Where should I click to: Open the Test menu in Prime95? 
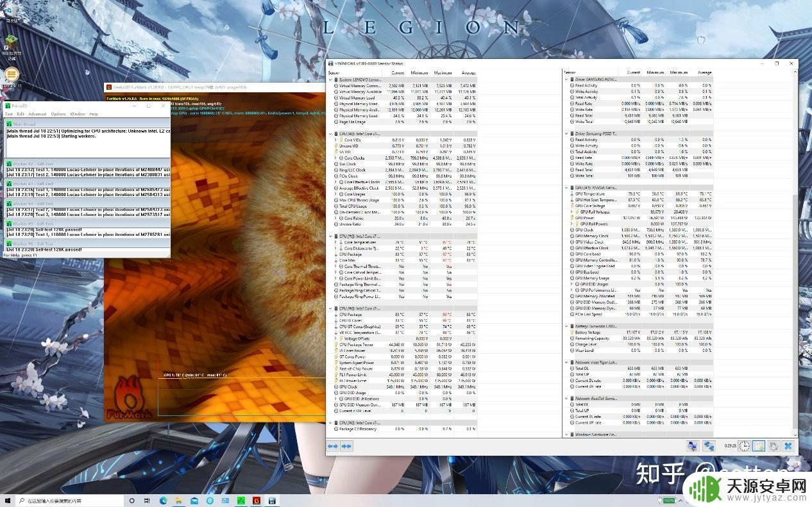pos(9,114)
